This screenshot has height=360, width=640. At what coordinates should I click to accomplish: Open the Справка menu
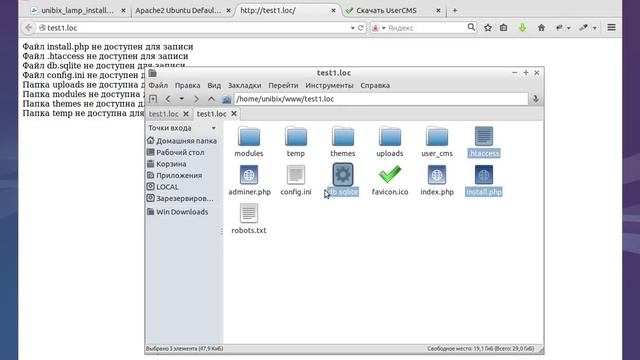coord(375,85)
